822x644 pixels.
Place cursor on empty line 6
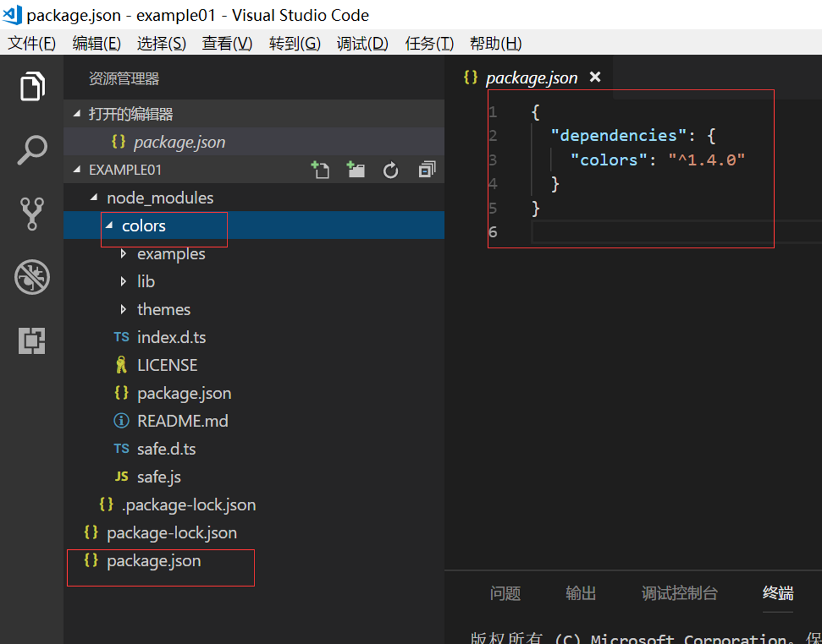[676, 232]
